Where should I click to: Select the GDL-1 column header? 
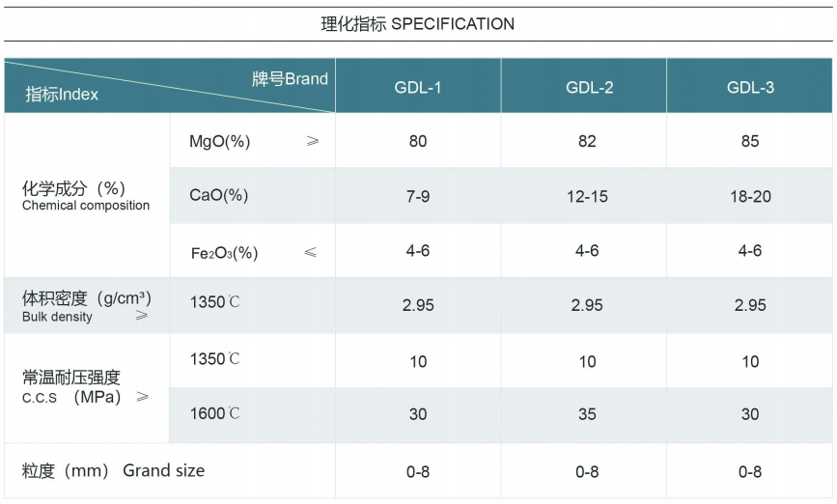pos(417,87)
